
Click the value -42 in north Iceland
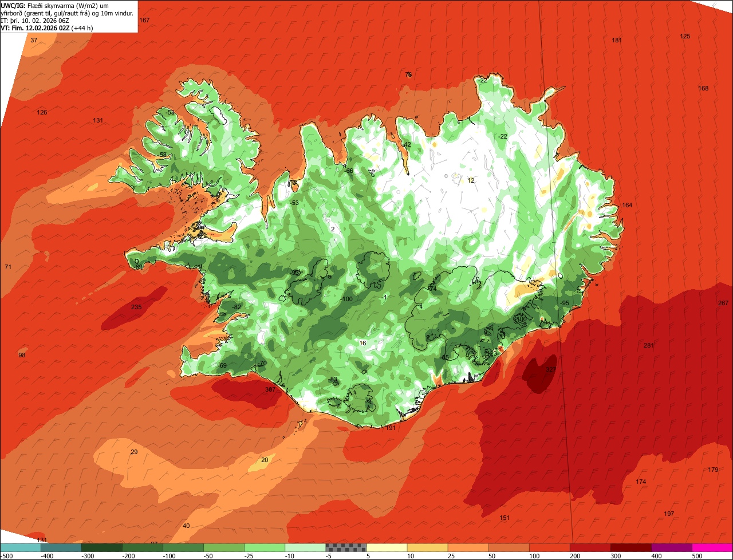coord(407,144)
